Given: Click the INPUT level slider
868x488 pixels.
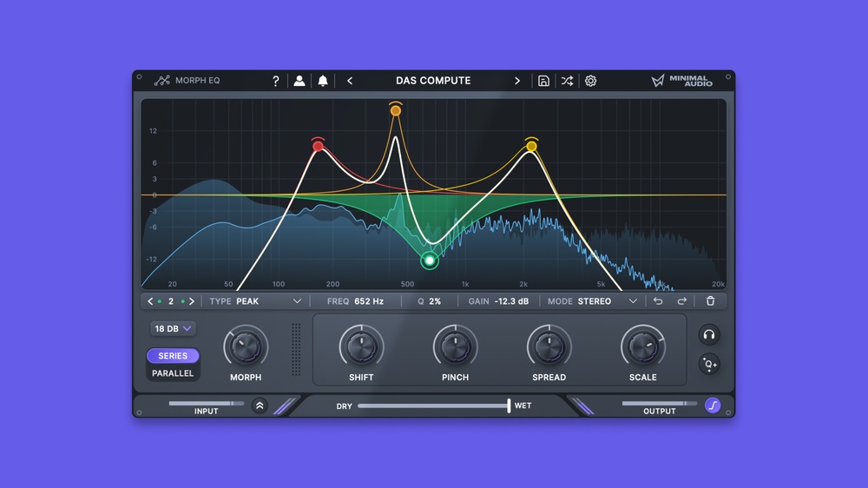Looking at the screenshot, I should click(206, 403).
